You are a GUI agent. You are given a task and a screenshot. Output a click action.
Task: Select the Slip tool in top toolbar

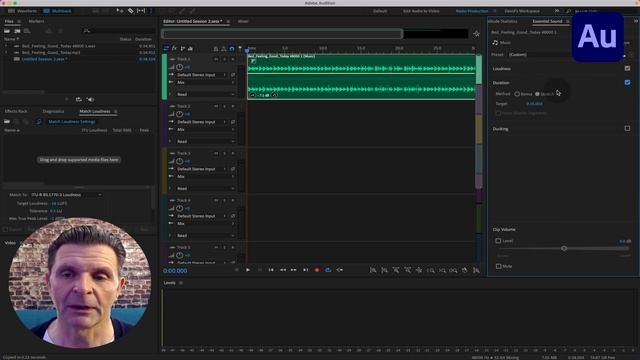pos(141,11)
